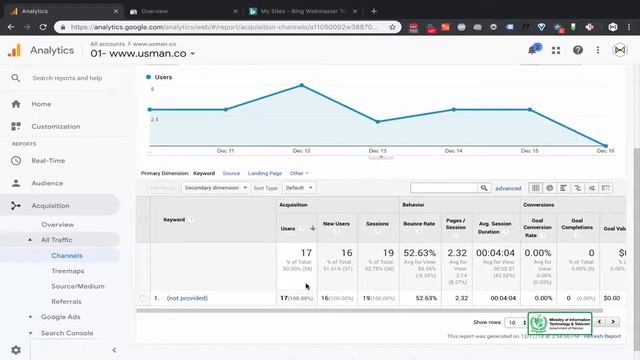Set primary dimension to Landing Page
The width and height of the screenshot is (640, 360).
265,173
